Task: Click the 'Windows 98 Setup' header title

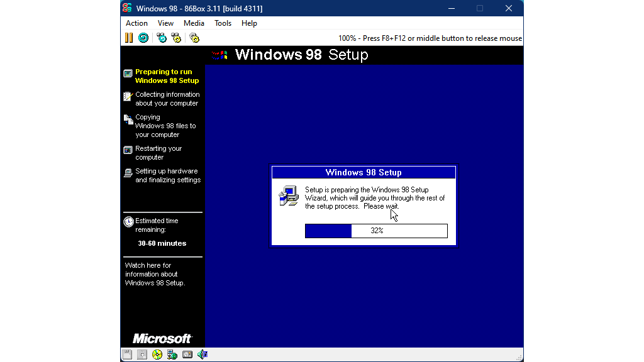Action: tap(301, 55)
